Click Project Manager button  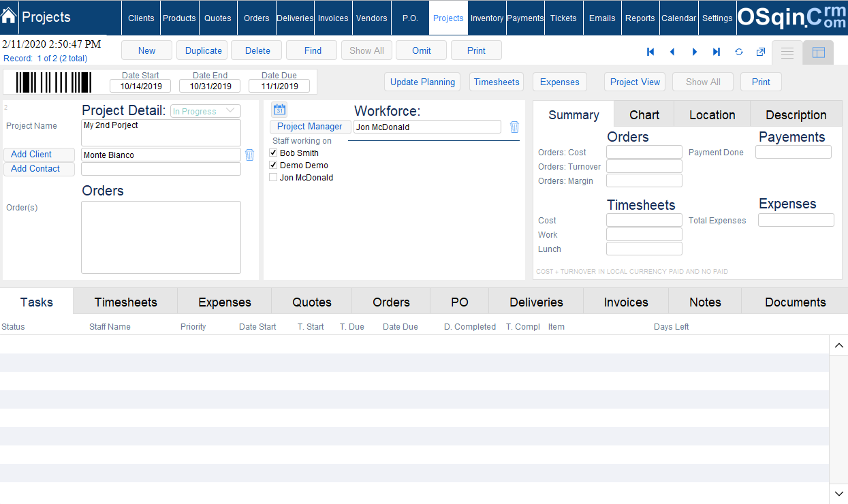click(310, 127)
